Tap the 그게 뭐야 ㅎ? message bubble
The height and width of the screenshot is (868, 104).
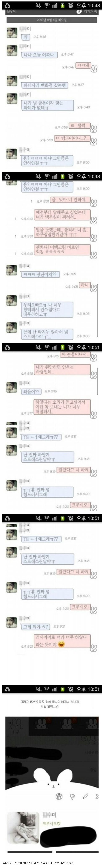coord(36,627)
